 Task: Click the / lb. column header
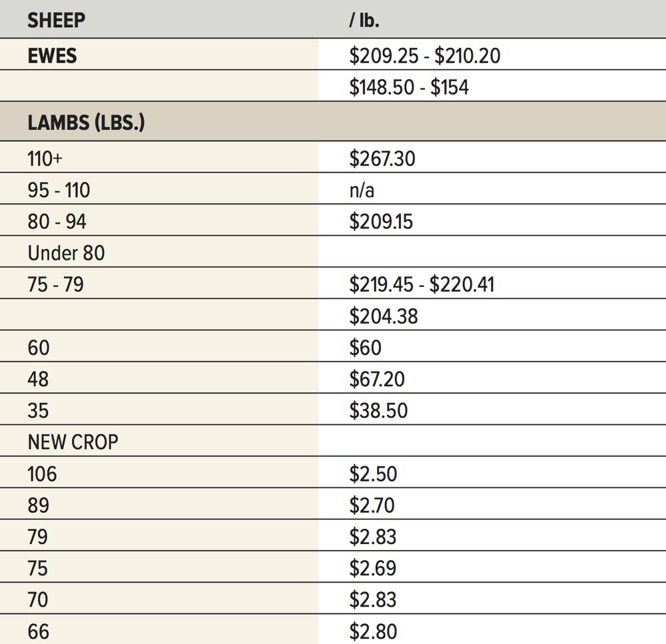click(364, 21)
